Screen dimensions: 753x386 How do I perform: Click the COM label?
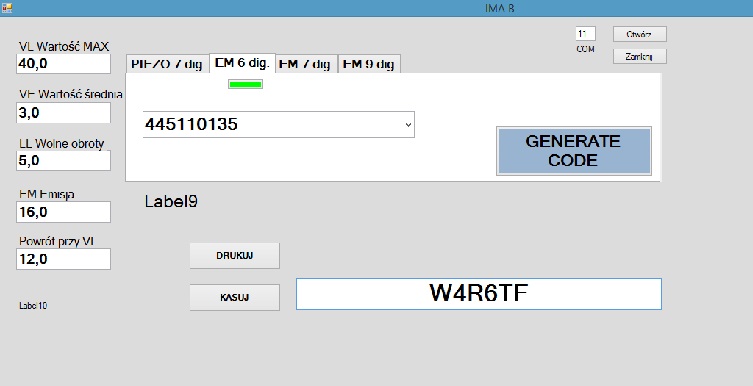[x=585, y=49]
